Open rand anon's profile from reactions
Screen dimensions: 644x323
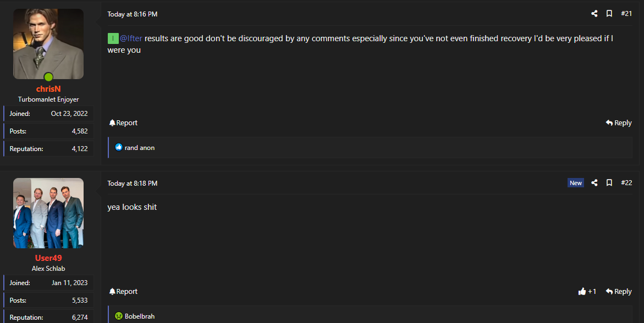point(140,148)
